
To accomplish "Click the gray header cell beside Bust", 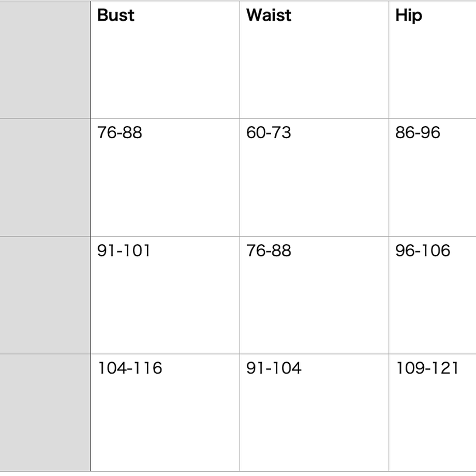I will 45,59.
